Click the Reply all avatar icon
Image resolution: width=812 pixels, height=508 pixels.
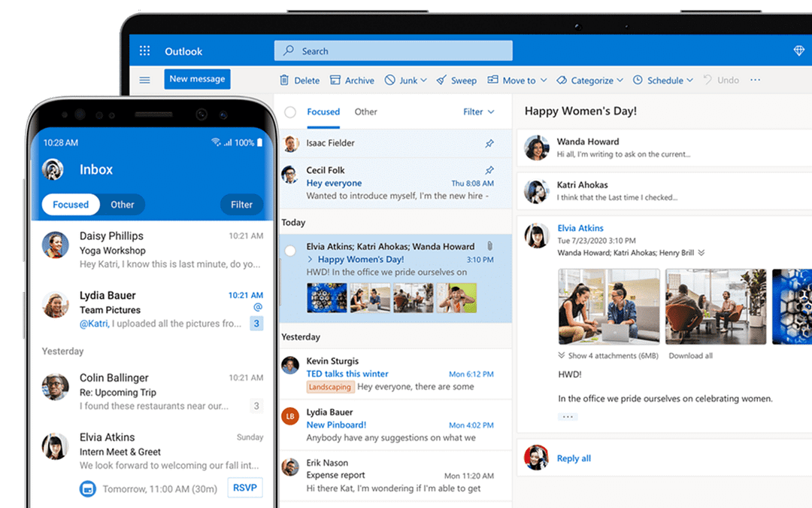pos(536,458)
